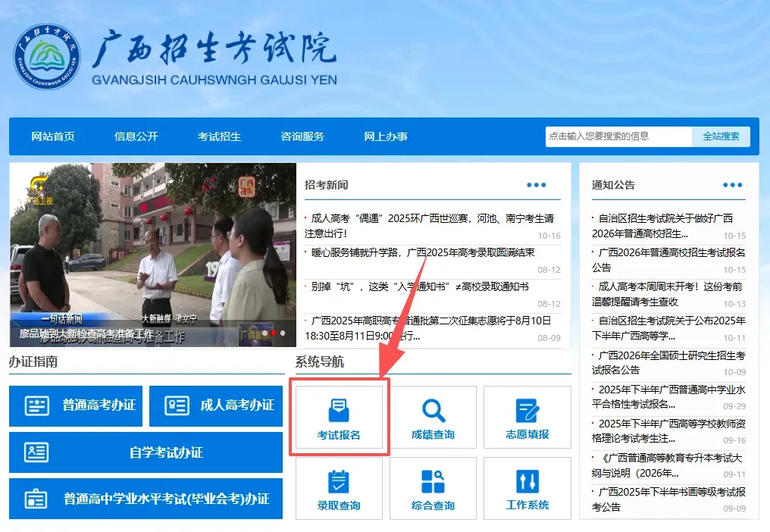Open notice 广西2026年普通高校招生考试报名公告
The height and width of the screenshot is (532, 770).
(x=668, y=260)
